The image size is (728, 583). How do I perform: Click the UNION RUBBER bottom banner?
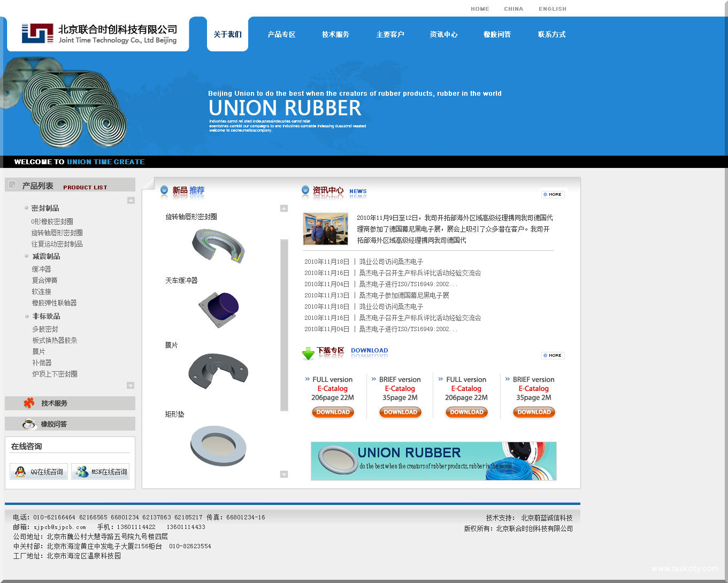pos(434,461)
